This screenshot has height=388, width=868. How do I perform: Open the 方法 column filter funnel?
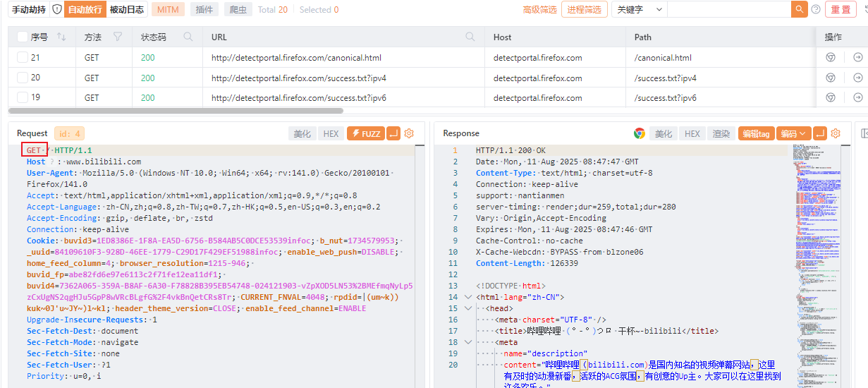coord(118,37)
